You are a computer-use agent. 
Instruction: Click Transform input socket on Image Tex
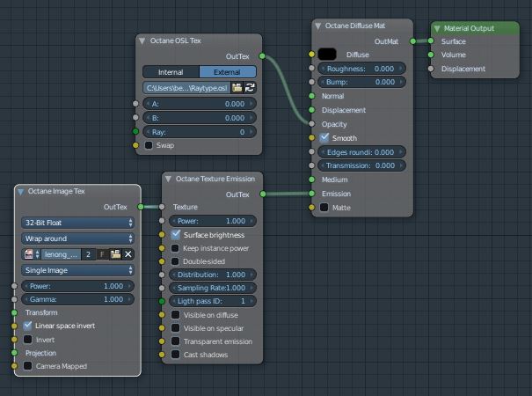[x=14, y=312]
